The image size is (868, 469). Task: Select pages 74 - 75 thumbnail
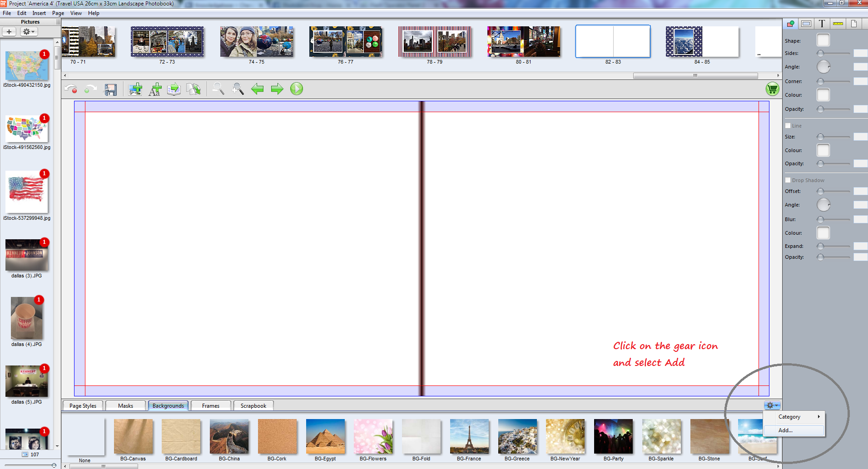pyautogui.click(x=257, y=42)
